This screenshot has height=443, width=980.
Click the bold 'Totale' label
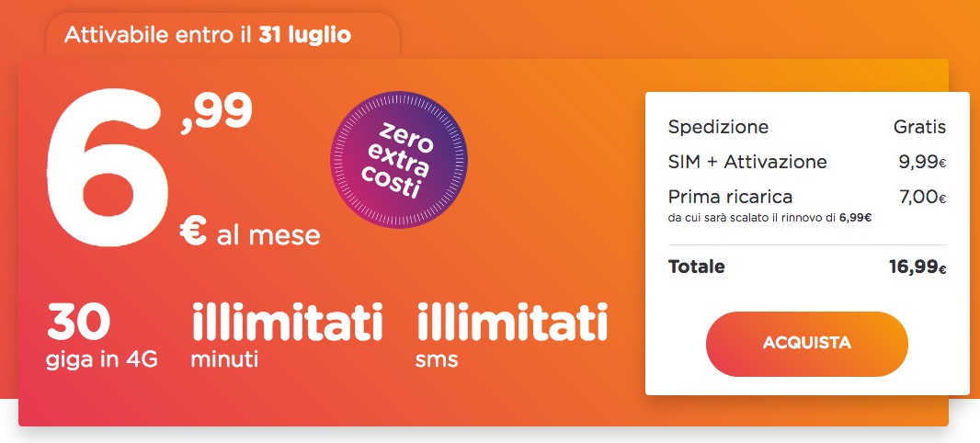[696, 267]
